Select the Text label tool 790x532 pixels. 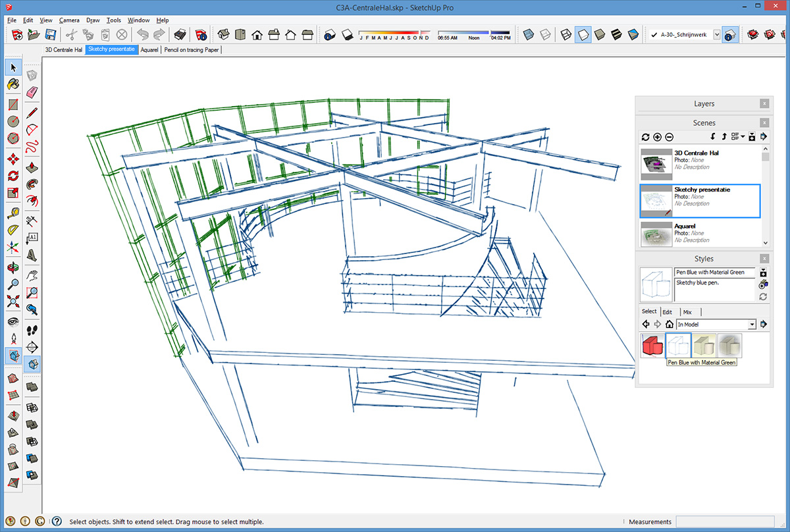click(x=32, y=238)
